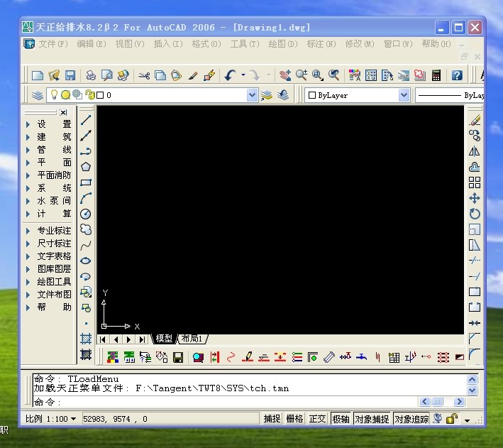The image size is (503, 448).
Task: Toggle 栅格 grid display
Action: point(294,419)
